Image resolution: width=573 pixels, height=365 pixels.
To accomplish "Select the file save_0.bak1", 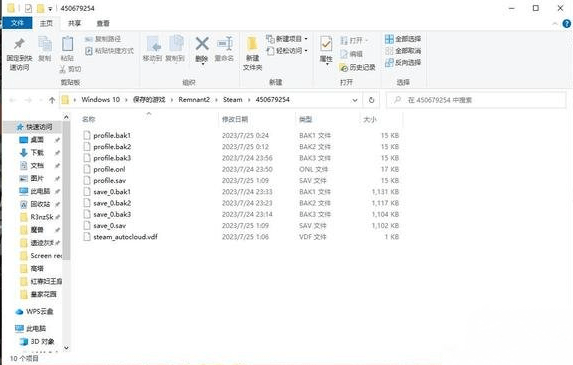I will click(x=112, y=192).
